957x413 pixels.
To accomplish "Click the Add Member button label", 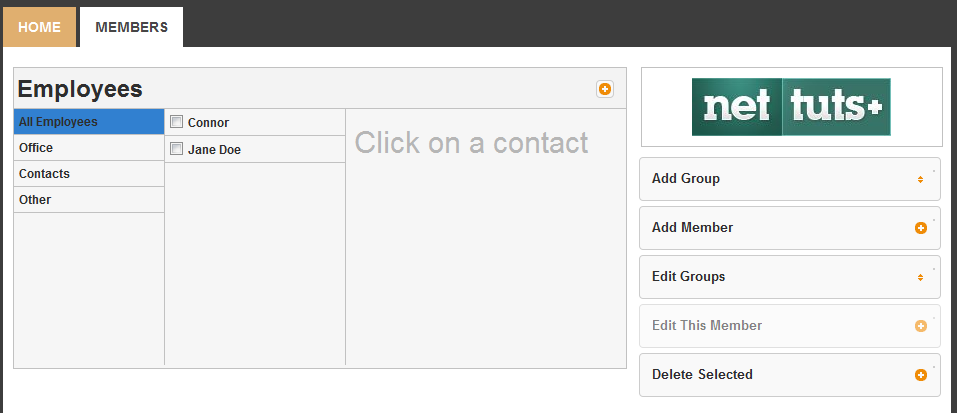I will tap(692, 228).
